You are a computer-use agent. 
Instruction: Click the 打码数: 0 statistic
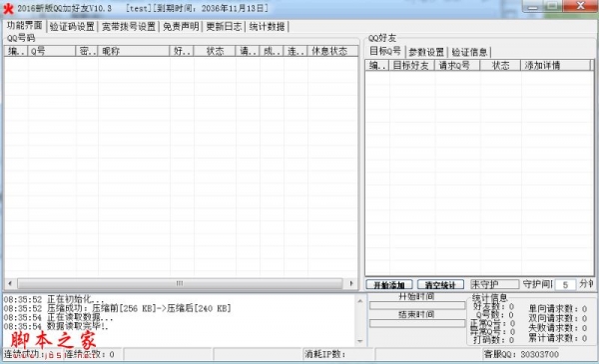[x=493, y=339]
